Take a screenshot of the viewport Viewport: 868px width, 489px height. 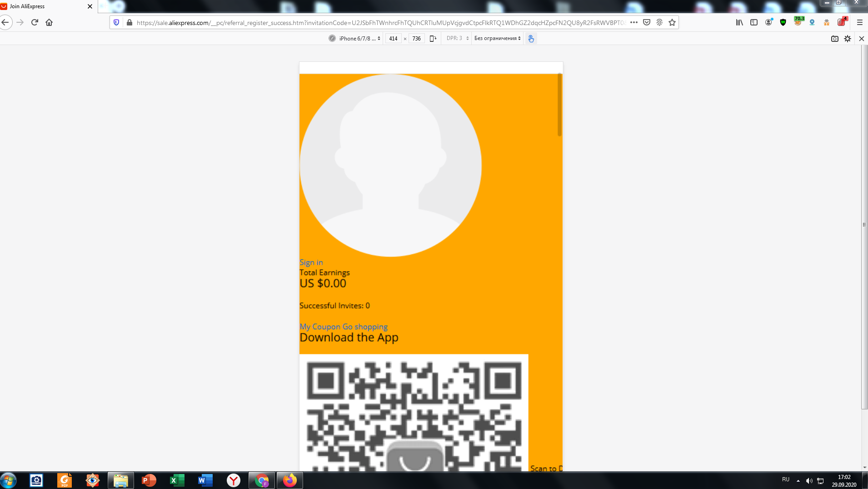(835, 39)
